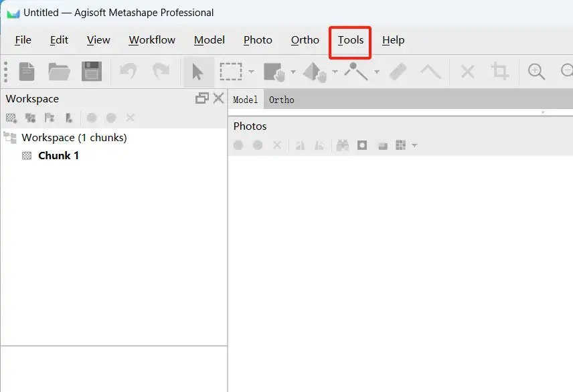Open the Rectangle Selection tool dropdown arrow

click(251, 72)
